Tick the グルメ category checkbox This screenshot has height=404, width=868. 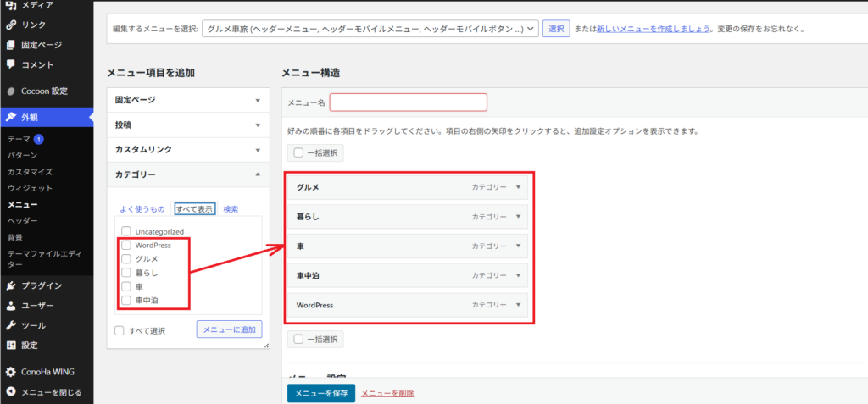tap(126, 259)
